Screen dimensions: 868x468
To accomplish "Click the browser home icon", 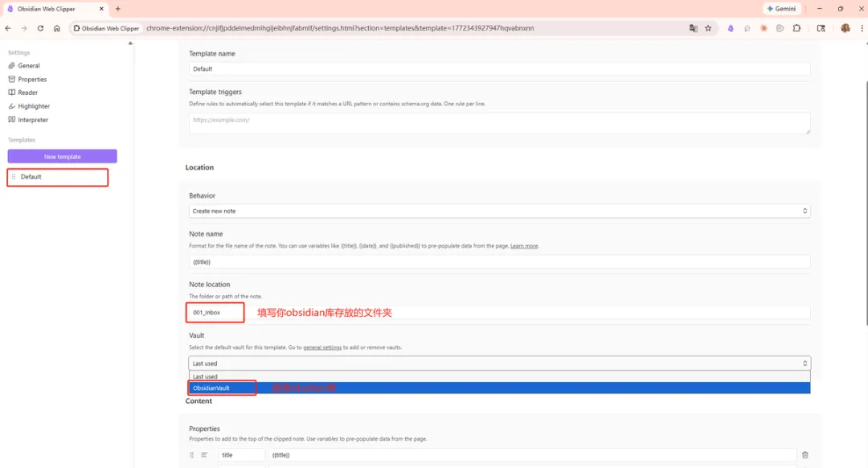I will coord(57,28).
